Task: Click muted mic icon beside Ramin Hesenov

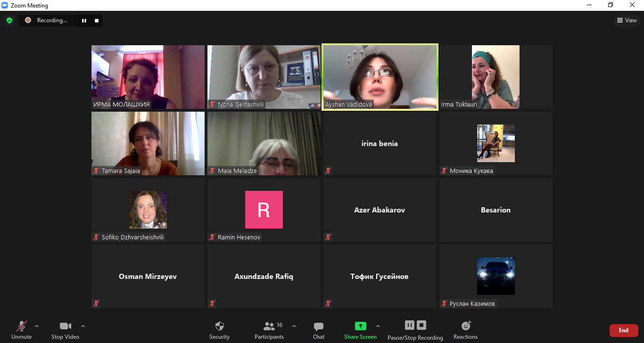Action: [213, 237]
